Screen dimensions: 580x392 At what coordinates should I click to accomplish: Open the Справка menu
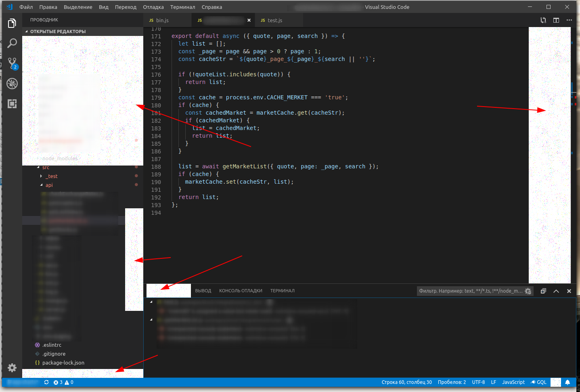coord(212,7)
